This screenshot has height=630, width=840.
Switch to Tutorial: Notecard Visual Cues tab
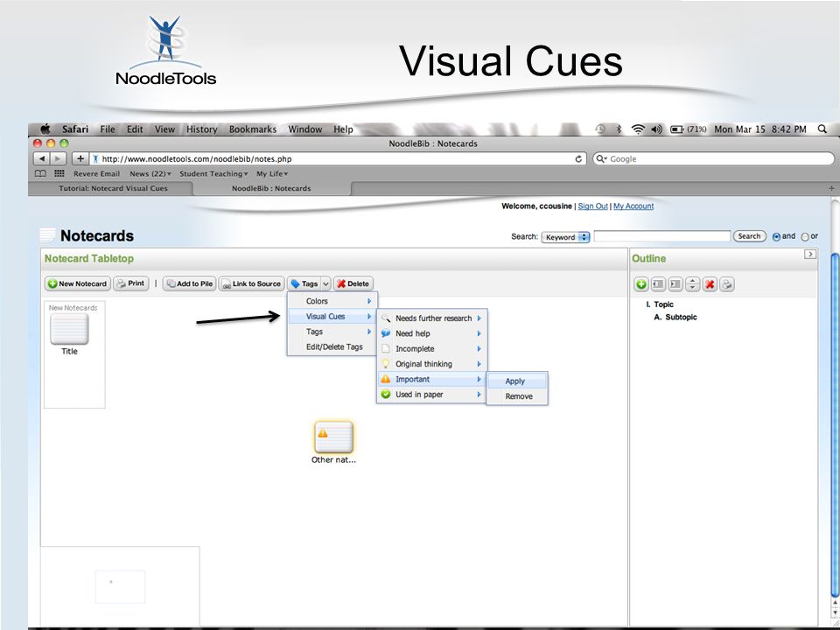pyautogui.click(x=113, y=189)
